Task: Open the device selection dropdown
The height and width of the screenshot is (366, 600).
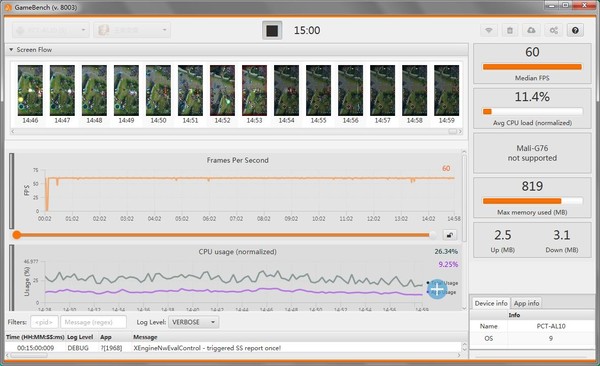Action: pyautogui.click(x=51, y=30)
